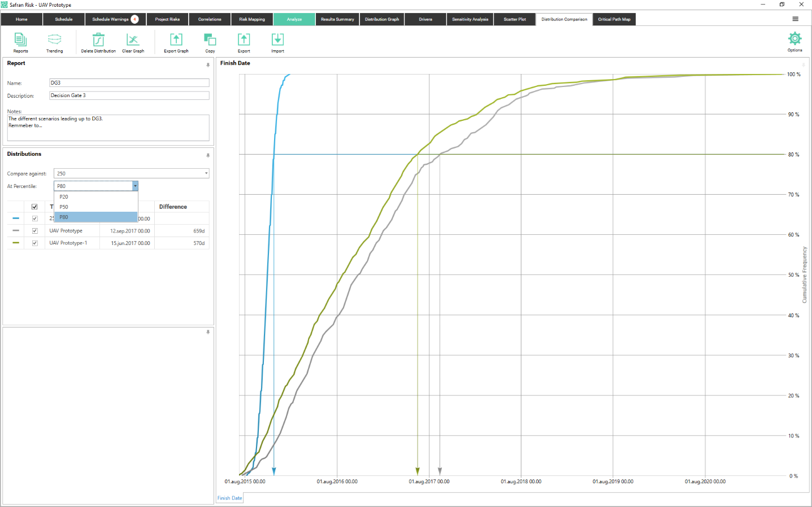Select the Distribution Comparison tab
Viewport: 812px width, 507px height.
pos(564,19)
